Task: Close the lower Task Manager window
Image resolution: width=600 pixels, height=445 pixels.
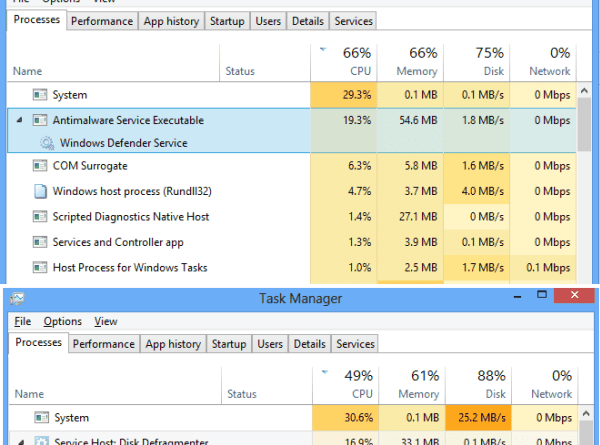Action: tap(574, 295)
